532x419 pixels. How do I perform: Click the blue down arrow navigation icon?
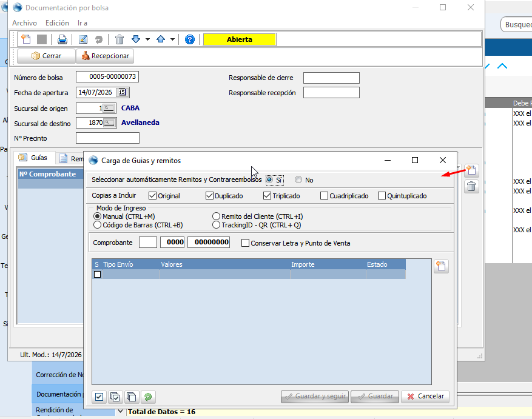click(x=136, y=39)
